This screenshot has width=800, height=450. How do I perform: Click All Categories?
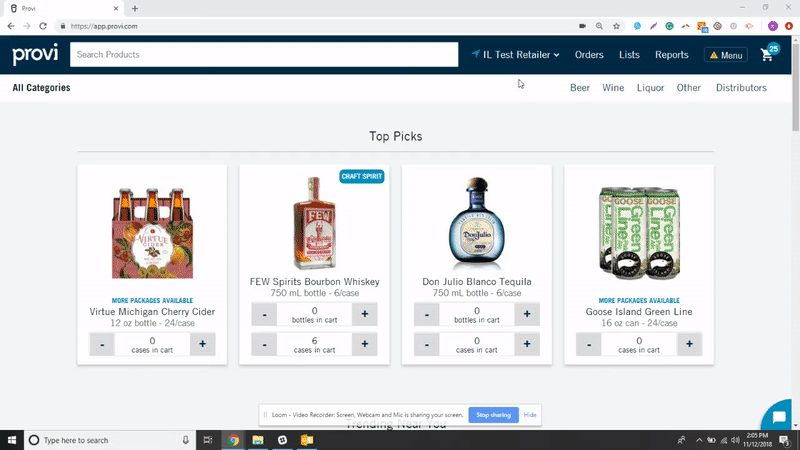tap(41, 88)
